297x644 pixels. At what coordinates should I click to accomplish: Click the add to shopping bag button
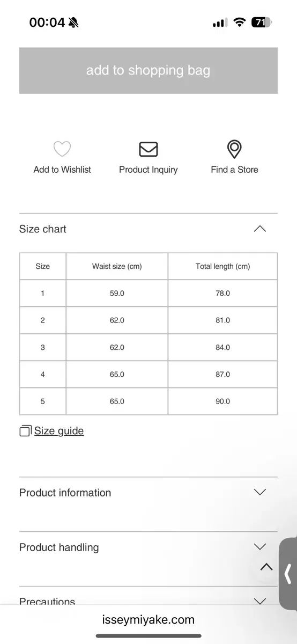tap(148, 70)
